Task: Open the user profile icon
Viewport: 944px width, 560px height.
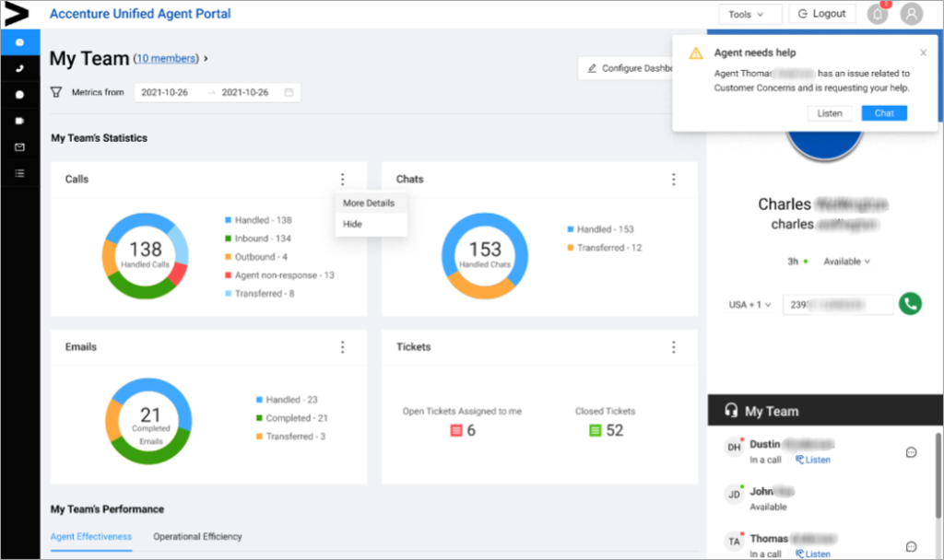Action: [x=911, y=14]
